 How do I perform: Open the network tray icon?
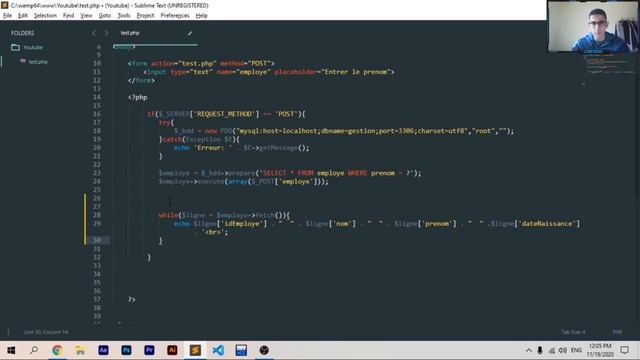pyautogui.click(x=551, y=350)
